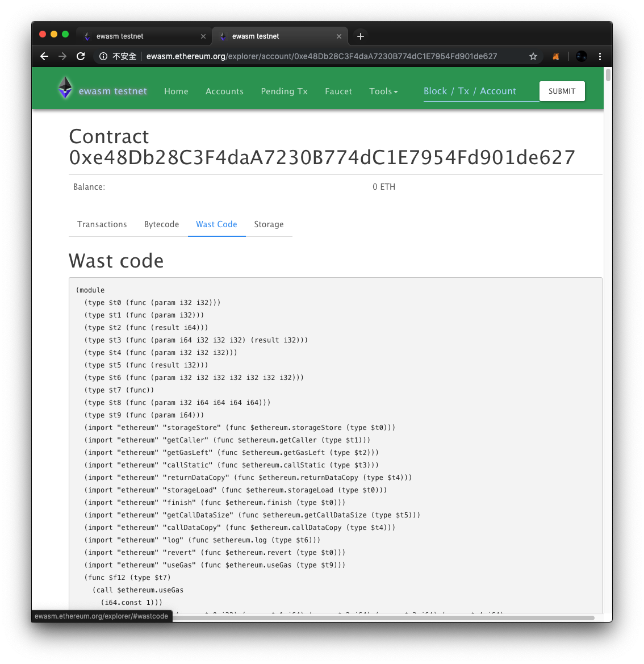
Task: Open the Pending Tx page
Action: click(284, 91)
